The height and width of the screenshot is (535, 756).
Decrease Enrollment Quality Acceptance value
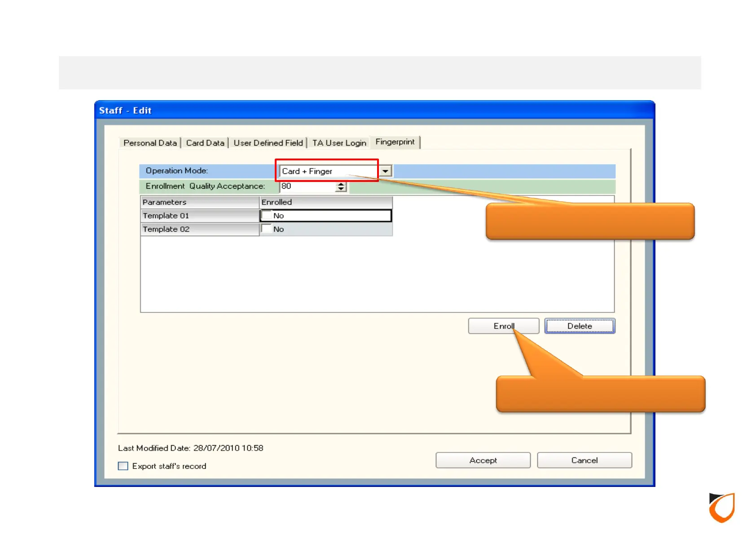[341, 189]
